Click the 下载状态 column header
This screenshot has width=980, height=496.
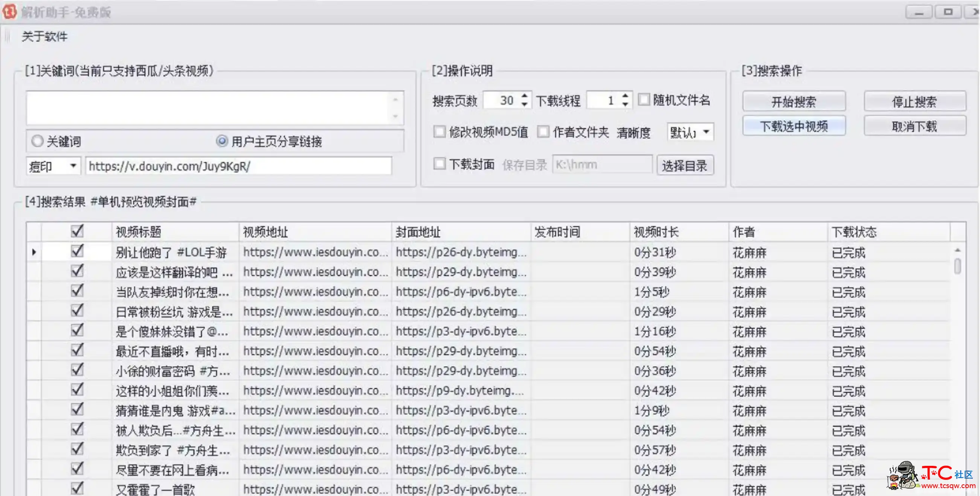888,232
